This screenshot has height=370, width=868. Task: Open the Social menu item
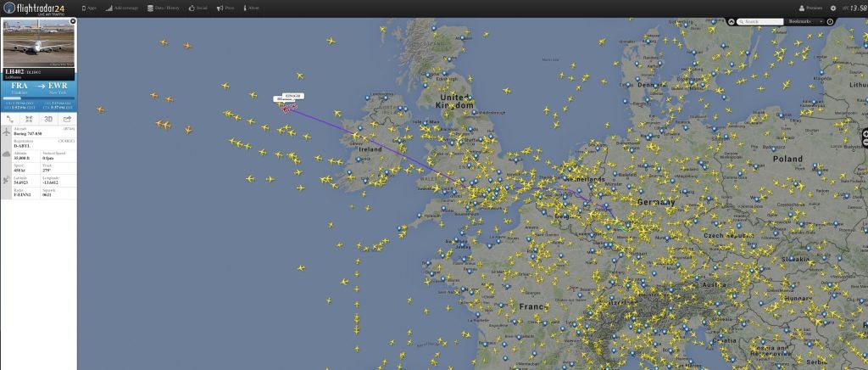[x=198, y=8]
